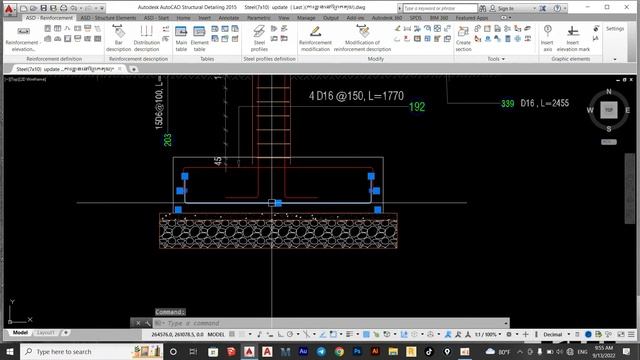The width and height of the screenshot is (640, 360).
Task: Open the Parametric ribbon tab
Action: (x=258, y=18)
